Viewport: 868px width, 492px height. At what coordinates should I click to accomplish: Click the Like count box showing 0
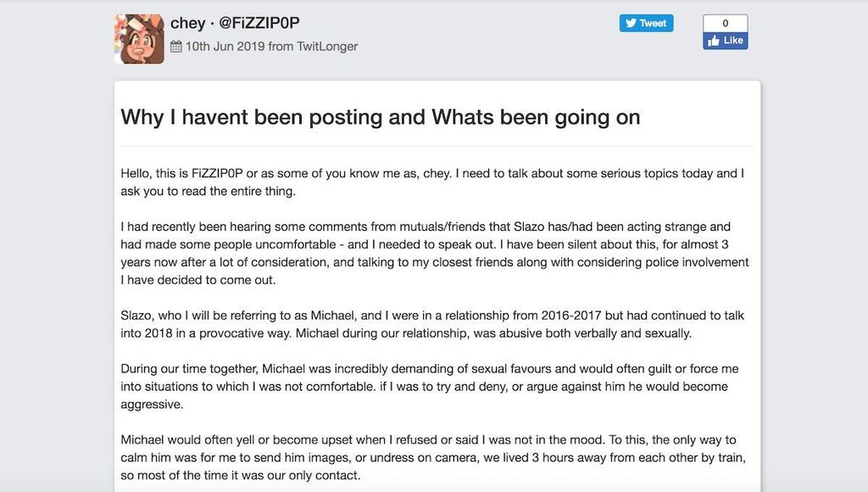click(x=726, y=23)
